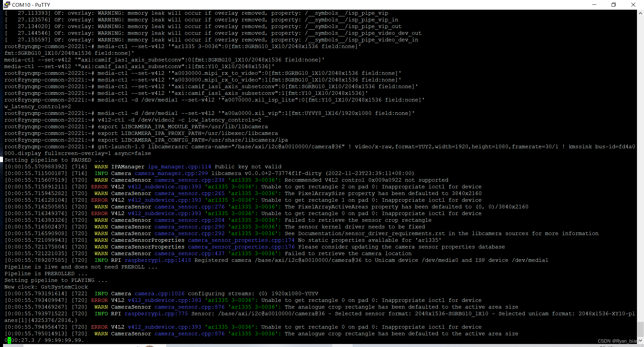Click 'camera_sensor_properties.cpp:174' text
The image size is (644, 347).
241,240
